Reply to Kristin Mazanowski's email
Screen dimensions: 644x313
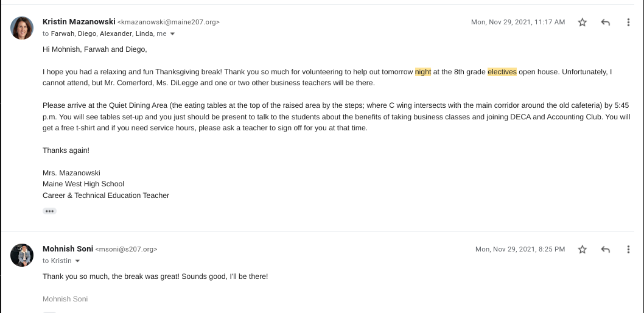[x=605, y=23]
